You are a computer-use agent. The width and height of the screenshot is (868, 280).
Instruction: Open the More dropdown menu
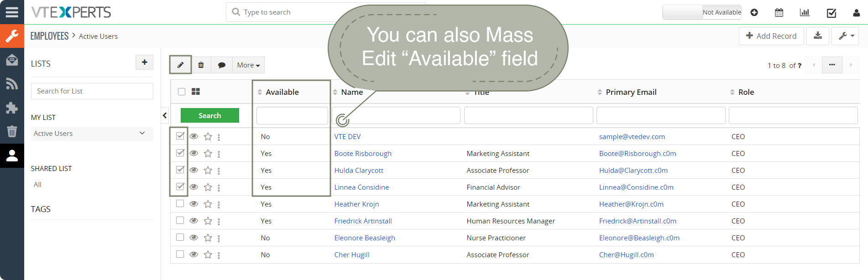point(248,65)
